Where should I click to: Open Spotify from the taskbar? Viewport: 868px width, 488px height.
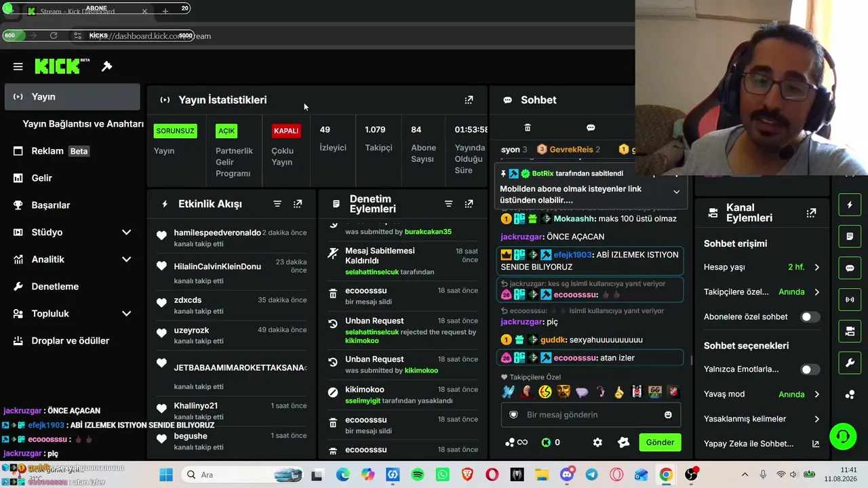point(418,475)
